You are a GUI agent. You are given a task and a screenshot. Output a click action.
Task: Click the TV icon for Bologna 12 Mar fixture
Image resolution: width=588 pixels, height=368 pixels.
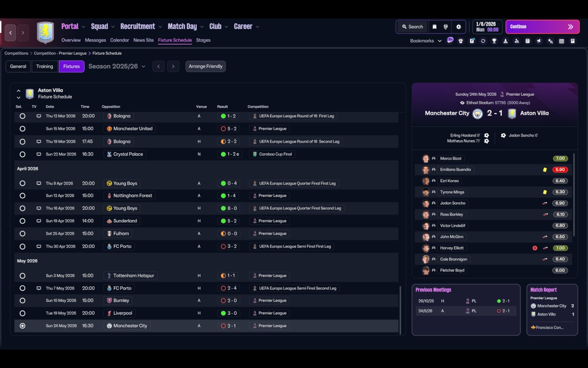[x=39, y=116]
